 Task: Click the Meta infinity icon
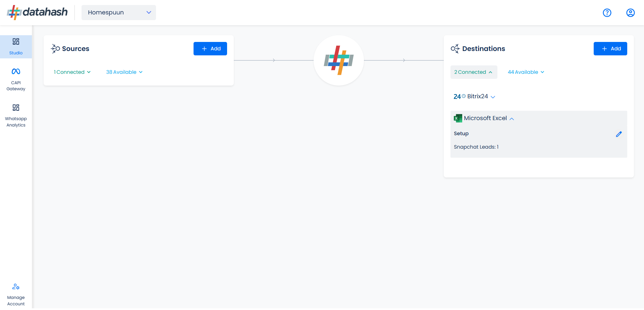pos(16,71)
